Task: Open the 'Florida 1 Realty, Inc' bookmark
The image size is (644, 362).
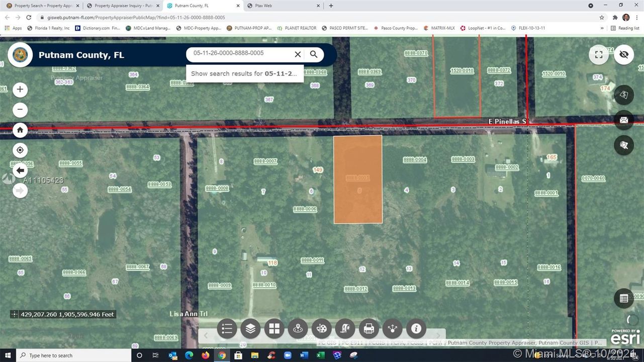Action: coord(48,28)
